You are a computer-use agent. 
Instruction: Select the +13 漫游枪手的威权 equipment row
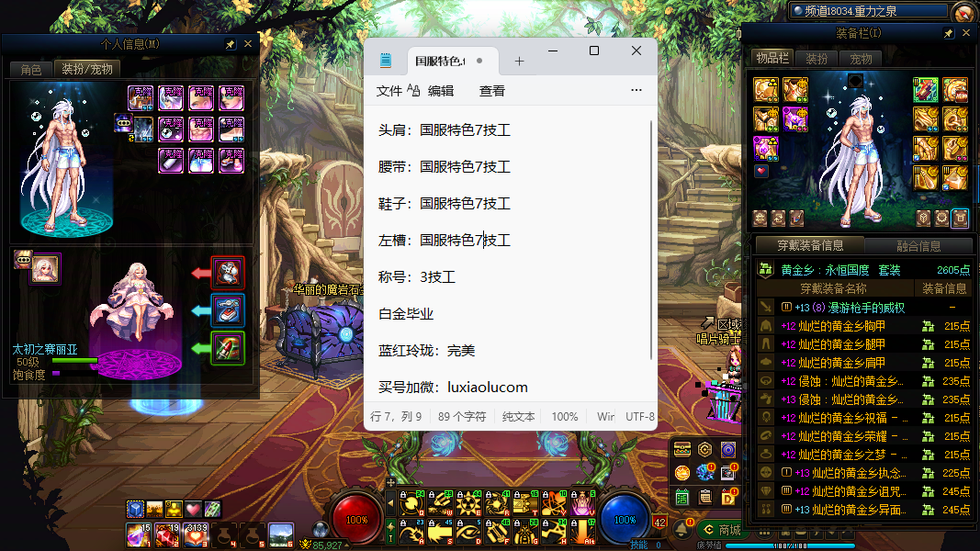tap(862, 308)
